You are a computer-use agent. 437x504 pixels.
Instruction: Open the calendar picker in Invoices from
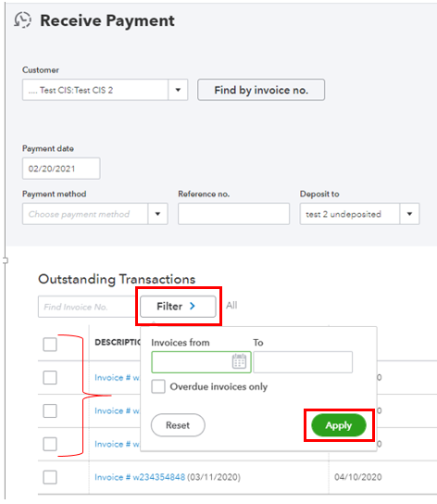239,361
